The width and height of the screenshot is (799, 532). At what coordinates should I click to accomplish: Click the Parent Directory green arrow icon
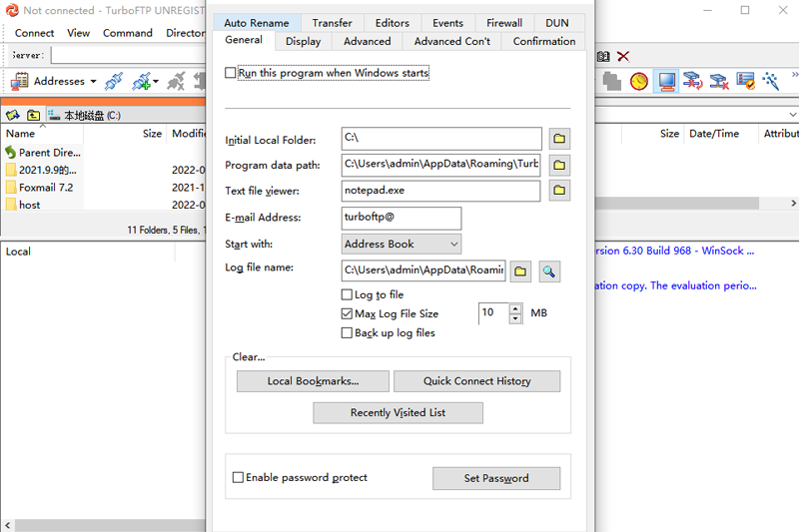(x=11, y=153)
